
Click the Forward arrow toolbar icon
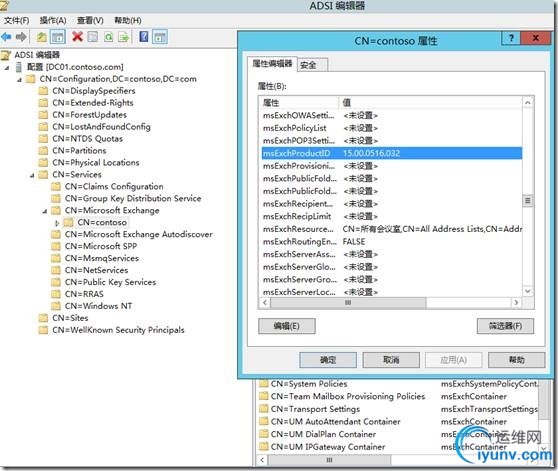pos(21,37)
